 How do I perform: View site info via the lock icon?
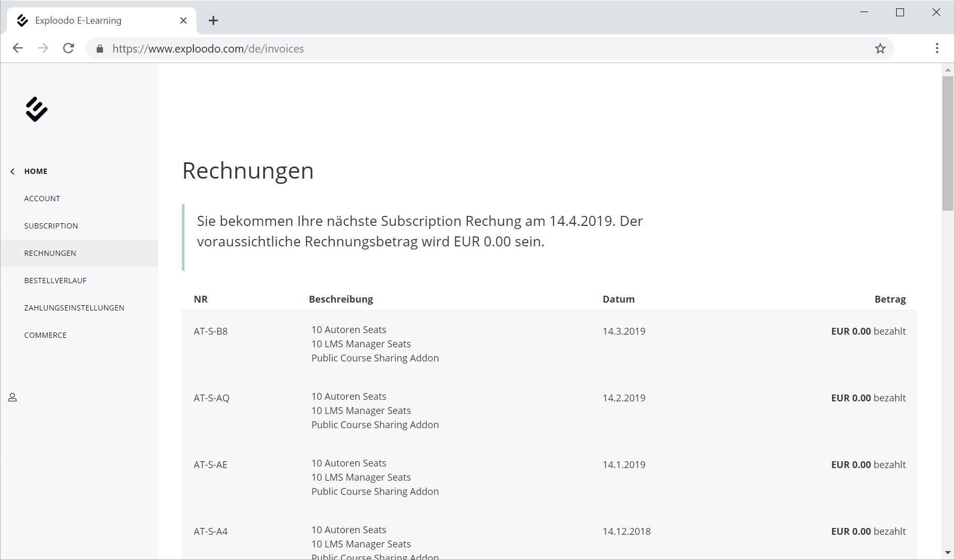coord(100,49)
